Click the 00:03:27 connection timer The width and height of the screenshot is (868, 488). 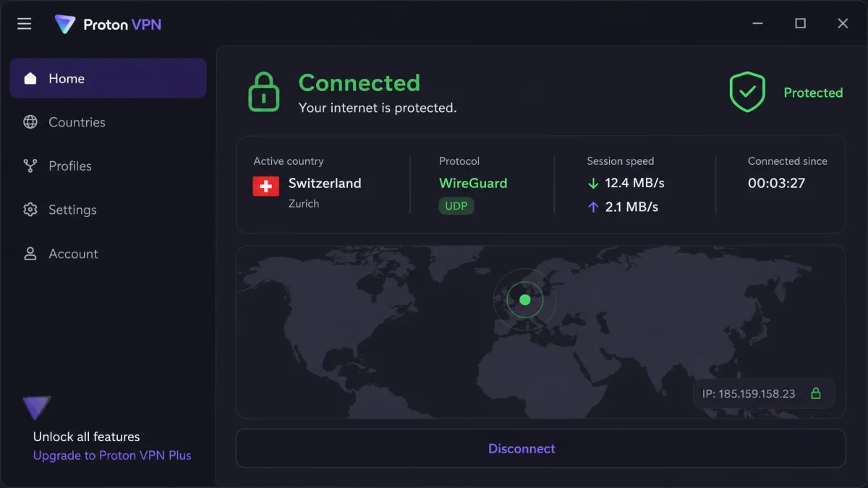(x=776, y=183)
